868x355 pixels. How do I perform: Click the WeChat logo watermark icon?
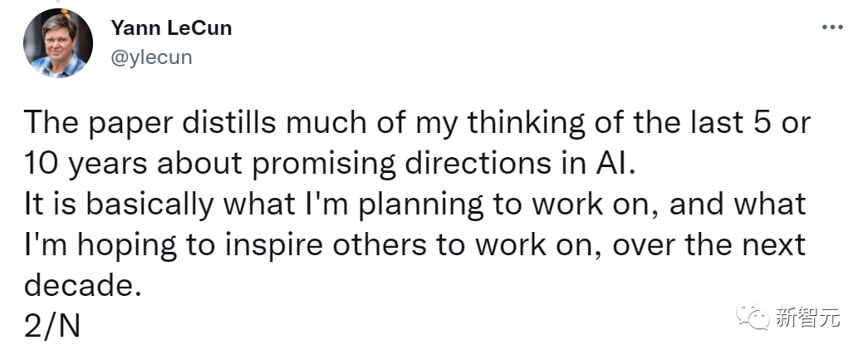758,318
